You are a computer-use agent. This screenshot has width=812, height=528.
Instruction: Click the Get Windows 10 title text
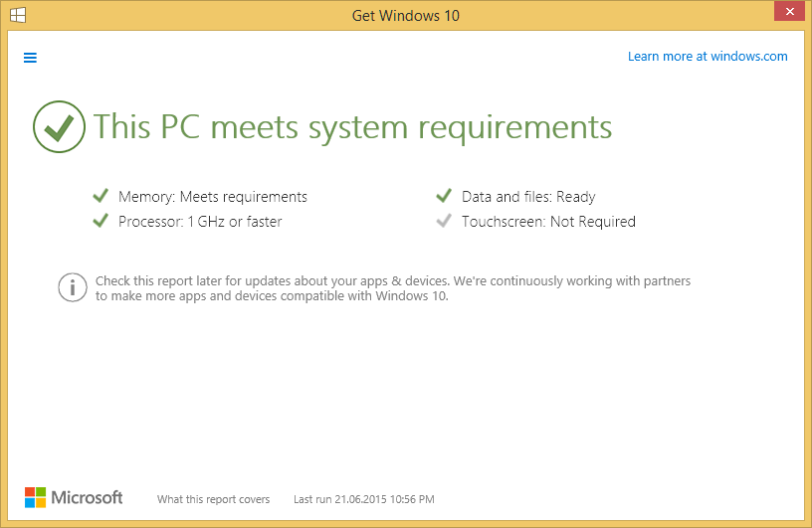[x=405, y=16]
